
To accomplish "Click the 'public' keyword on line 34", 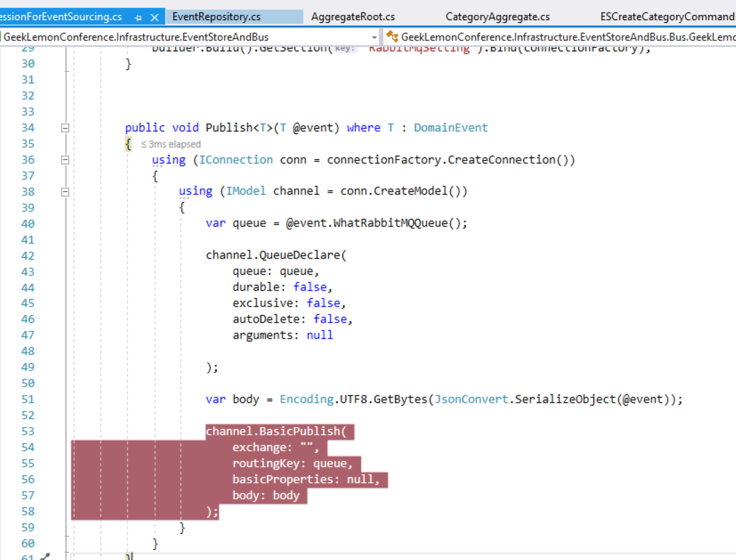I will click(x=145, y=128).
